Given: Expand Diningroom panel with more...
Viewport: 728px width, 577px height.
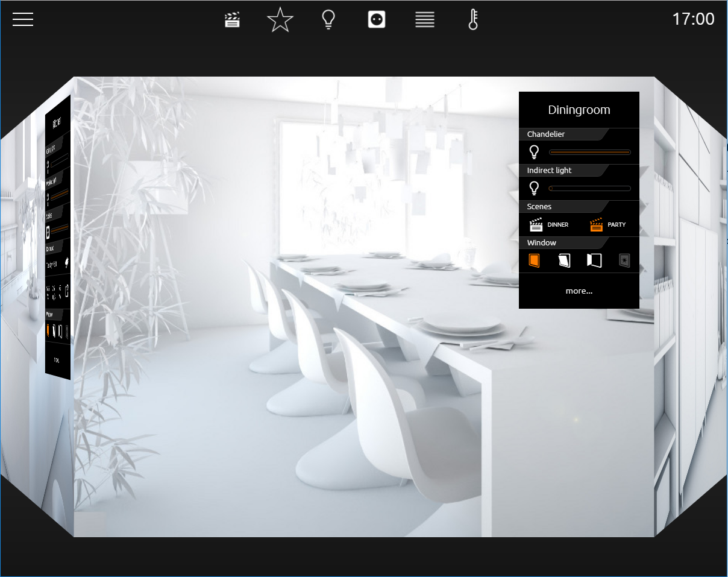Looking at the screenshot, I should (579, 291).
